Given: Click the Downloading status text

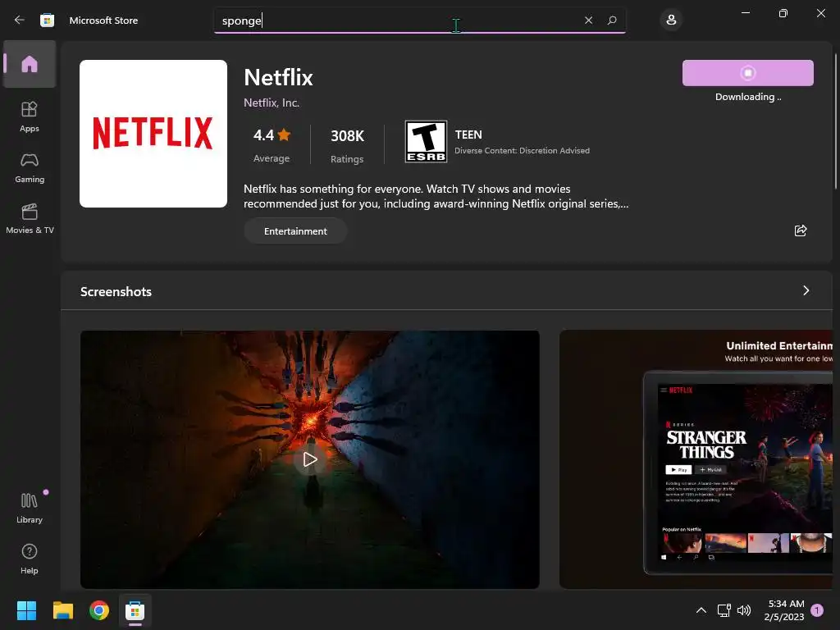Looking at the screenshot, I should click(748, 97).
